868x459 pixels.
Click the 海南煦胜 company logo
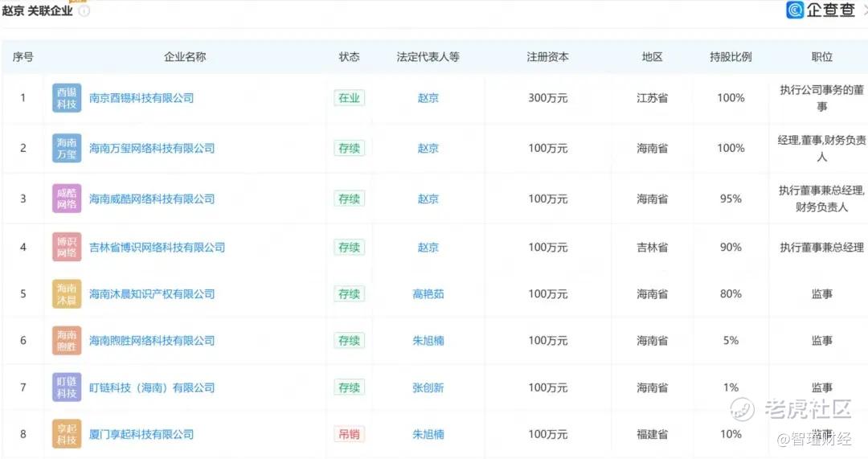point(67,341)
